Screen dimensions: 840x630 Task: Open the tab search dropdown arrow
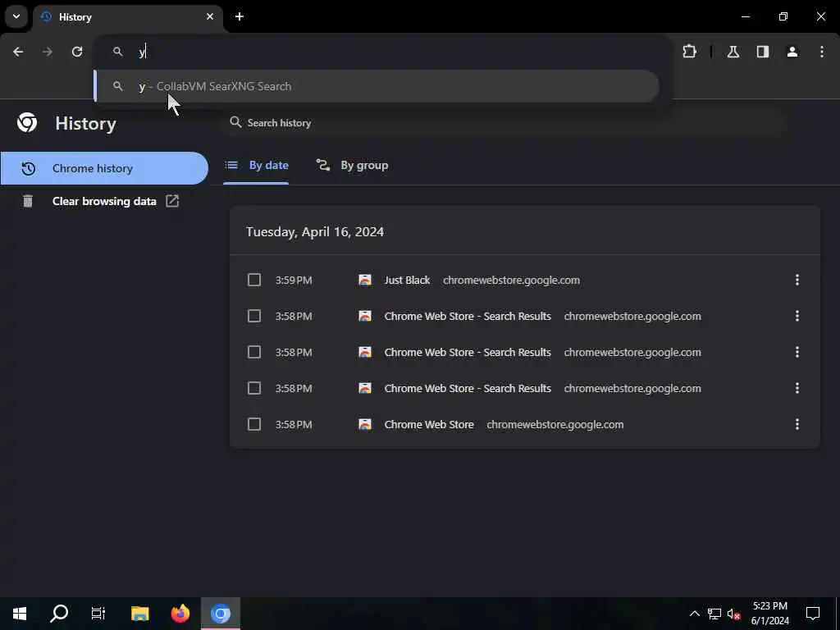[x=16, y=16]
